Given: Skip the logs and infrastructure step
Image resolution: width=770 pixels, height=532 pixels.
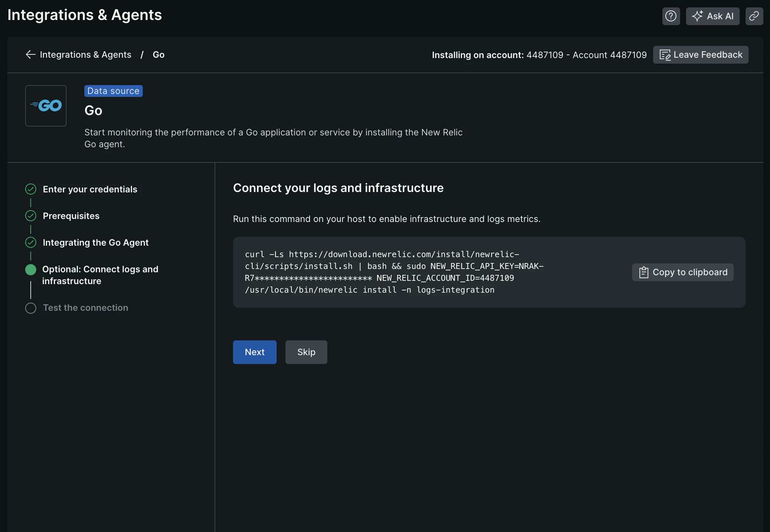Looking at the screenshot, I should coord(306,352).
